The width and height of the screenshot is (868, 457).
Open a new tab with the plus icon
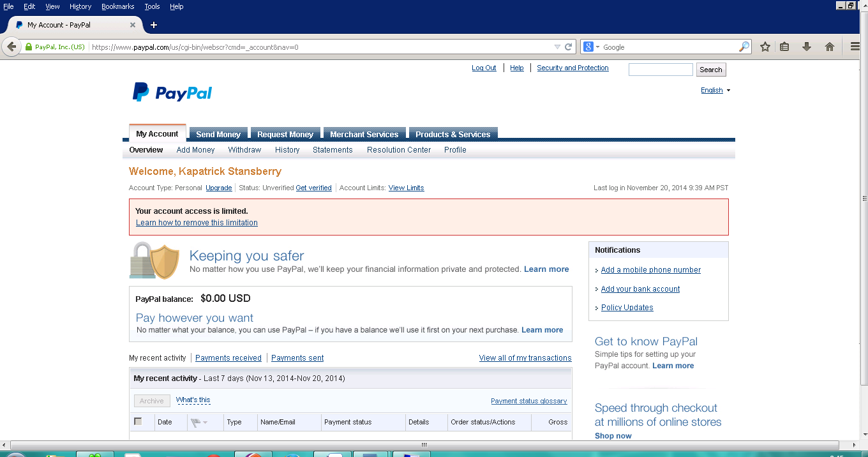click(x=154, y=25)
